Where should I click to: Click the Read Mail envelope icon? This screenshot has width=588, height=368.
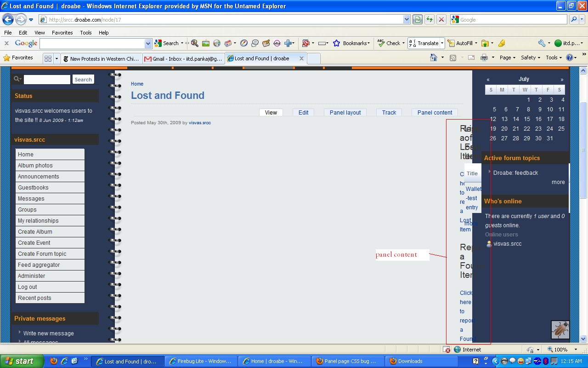pos(471,57)
